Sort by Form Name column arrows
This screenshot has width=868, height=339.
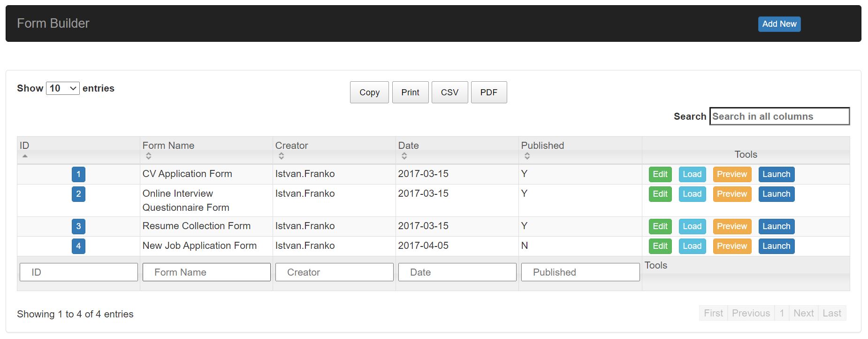[x=148, y=156]
